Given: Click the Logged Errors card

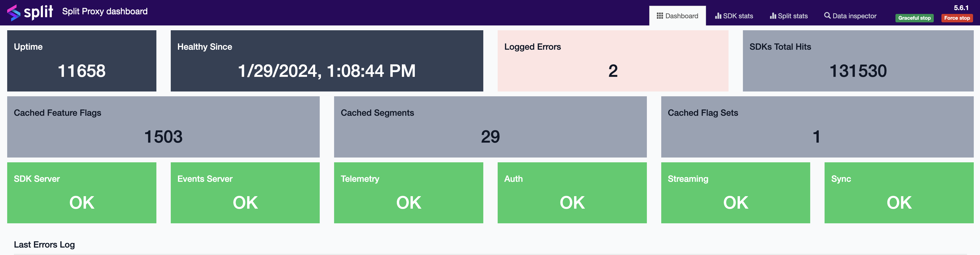Looking at the screenshot, I should pyautogui.click(x=613, y=61).
